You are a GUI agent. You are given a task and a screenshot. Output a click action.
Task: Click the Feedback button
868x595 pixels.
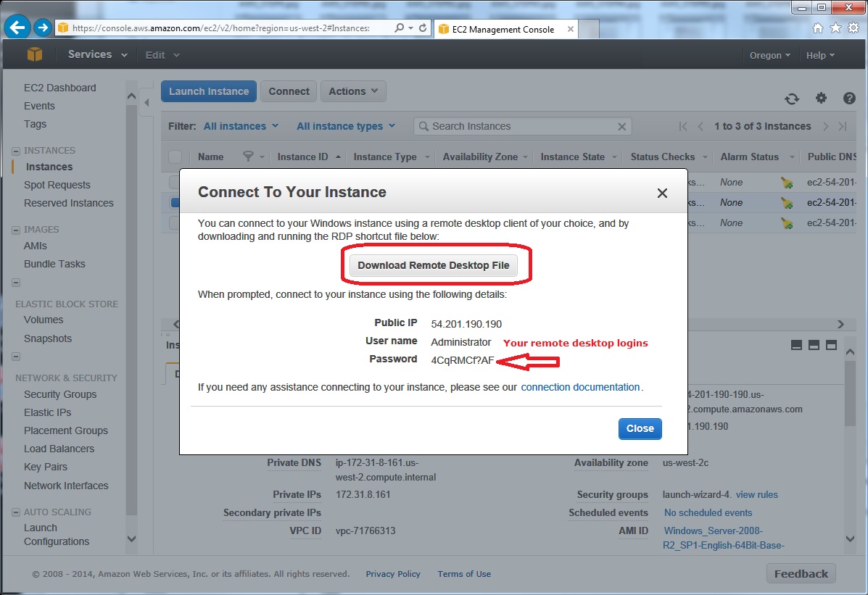[801, 574]
